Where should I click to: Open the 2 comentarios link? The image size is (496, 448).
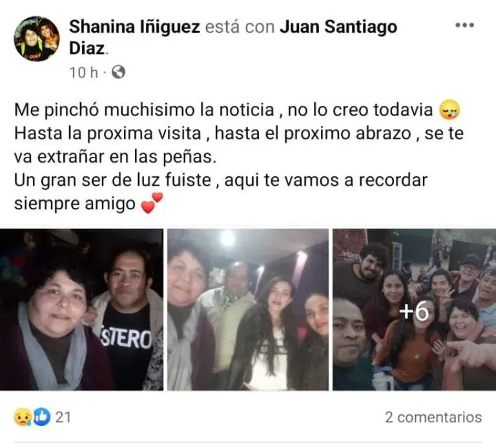point(433,417)
